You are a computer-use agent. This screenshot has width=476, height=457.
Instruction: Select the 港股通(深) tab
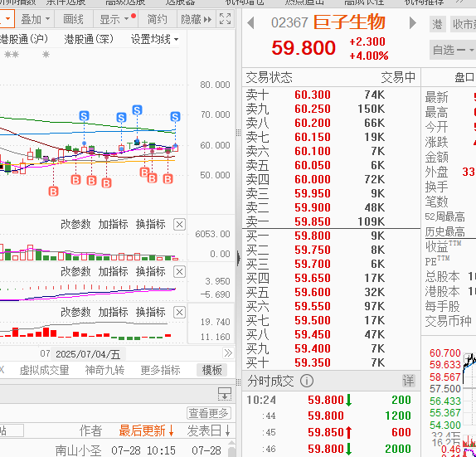click(x=89, y=39)
